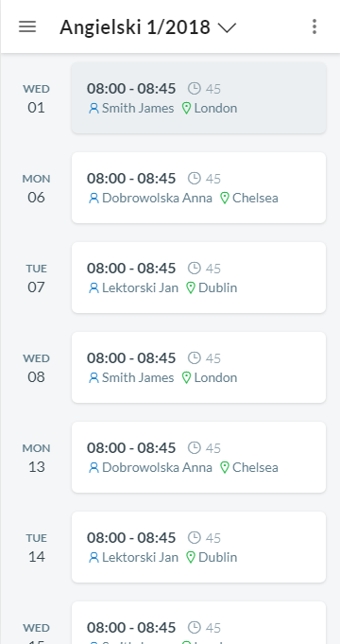The image size is (340, 644).
Task: Select the MON 13 lesson in Chelsea
Action: [x=199, y=457]
